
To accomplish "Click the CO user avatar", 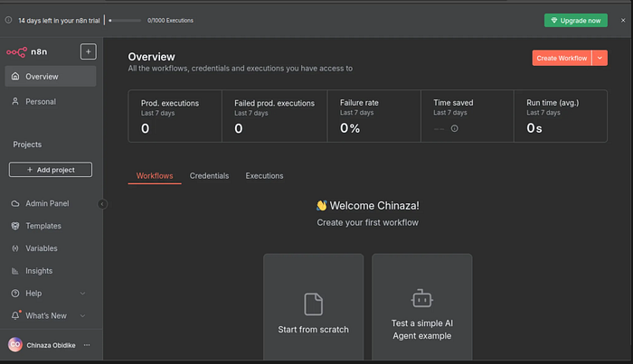I will 15,345.
